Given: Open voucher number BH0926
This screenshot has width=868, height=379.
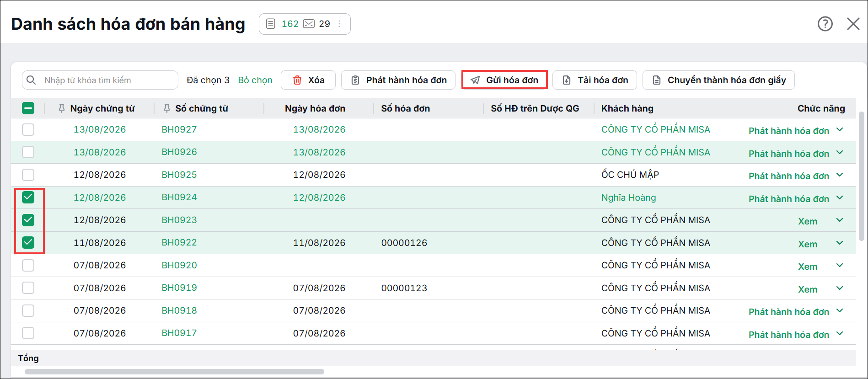Looking at the screenshot, I should point(179,152).
